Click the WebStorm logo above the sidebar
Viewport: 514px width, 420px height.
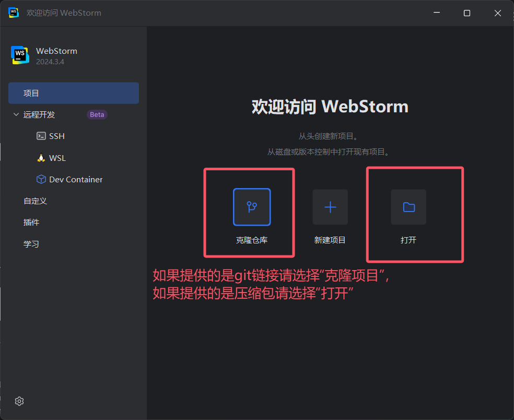coord(20,55)
